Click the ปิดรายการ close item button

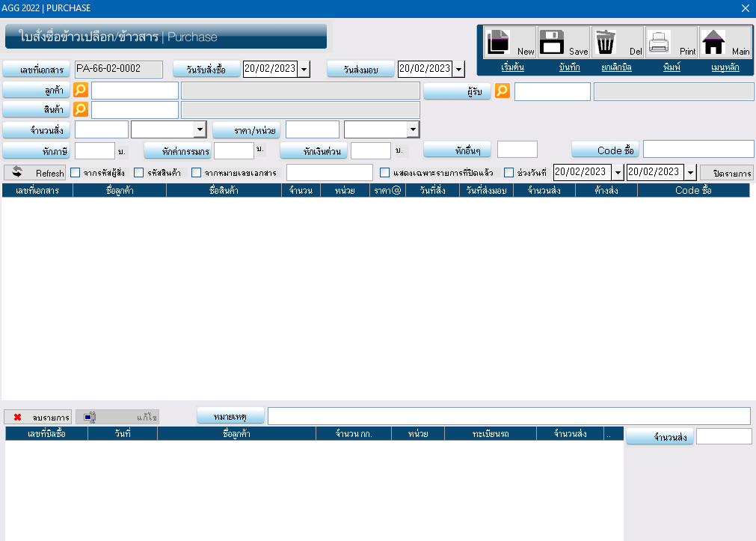(x=727, y=173)
